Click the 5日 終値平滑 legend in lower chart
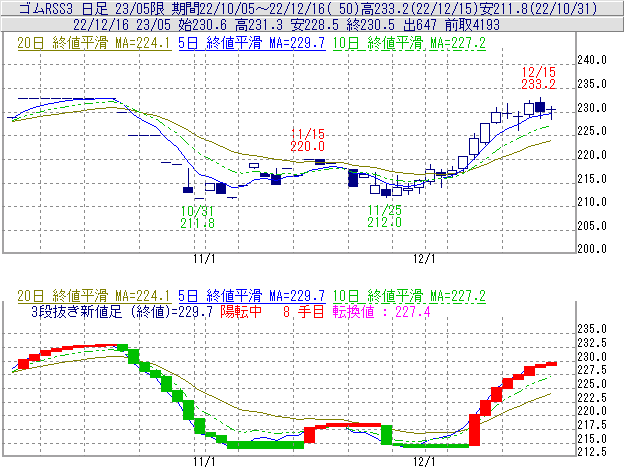This screenshot has width=624, height=475. [252, 296]
